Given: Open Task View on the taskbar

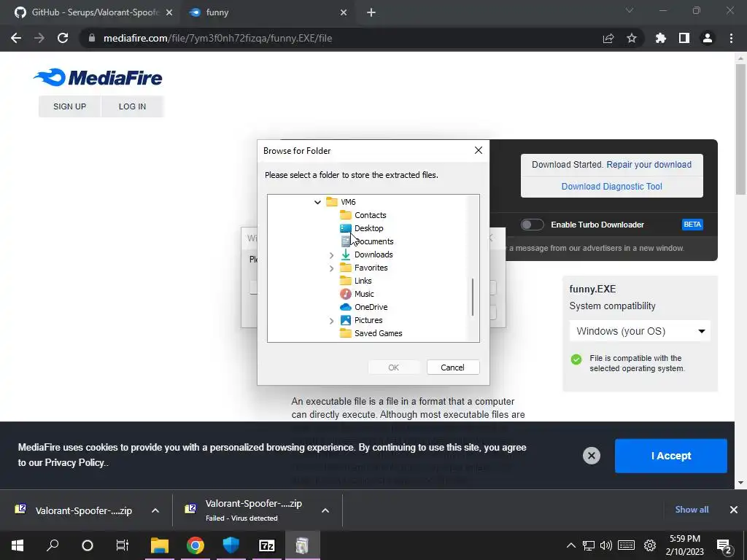Looking at the screenshot, I should click(x=123, y=545).
